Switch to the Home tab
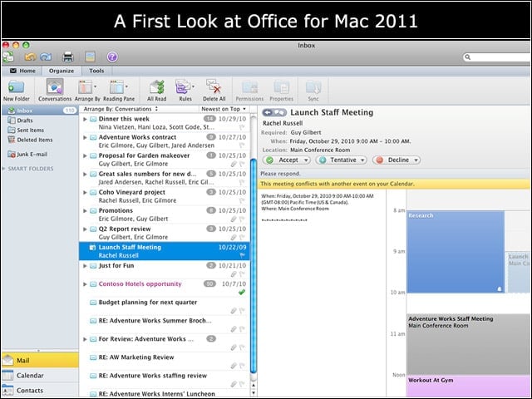The width and height of the screenshot is (532, 399). pyautogui.click(x=22, y=71)
